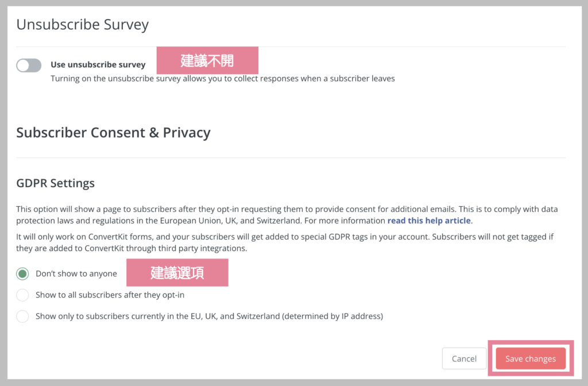
Task: Open the "read this help article" link
Action: click(429, 221)
